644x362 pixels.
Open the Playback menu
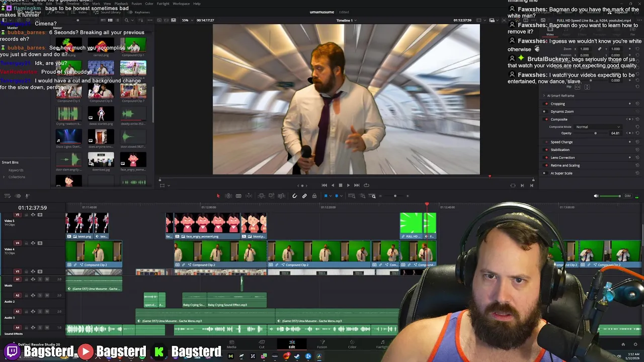point(121,4)
